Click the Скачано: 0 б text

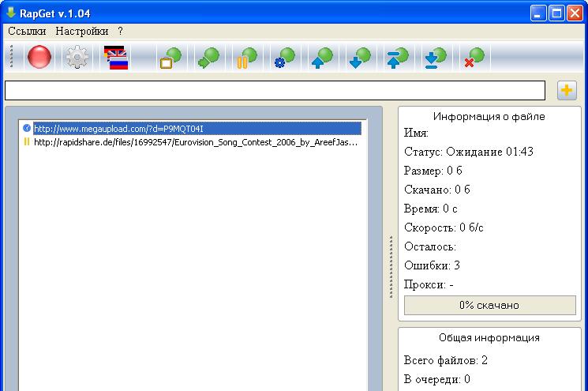tap(437, 190)
